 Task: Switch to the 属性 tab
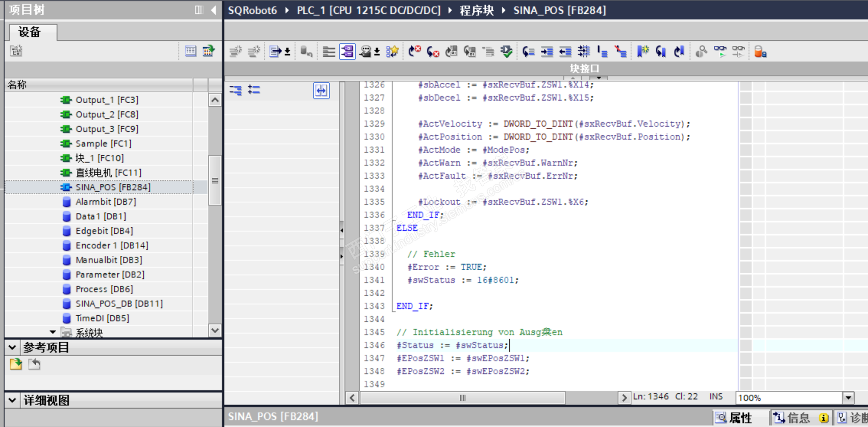(735, 418)
